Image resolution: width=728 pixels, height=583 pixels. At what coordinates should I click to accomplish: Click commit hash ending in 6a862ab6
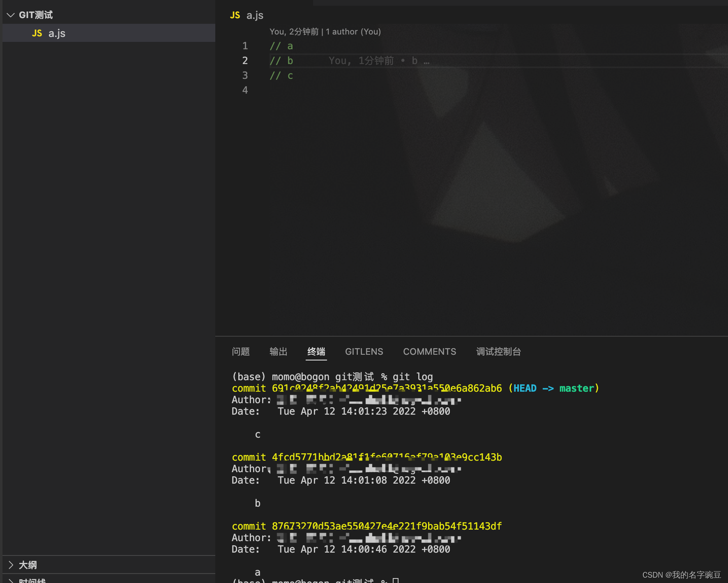click(387, 388)
